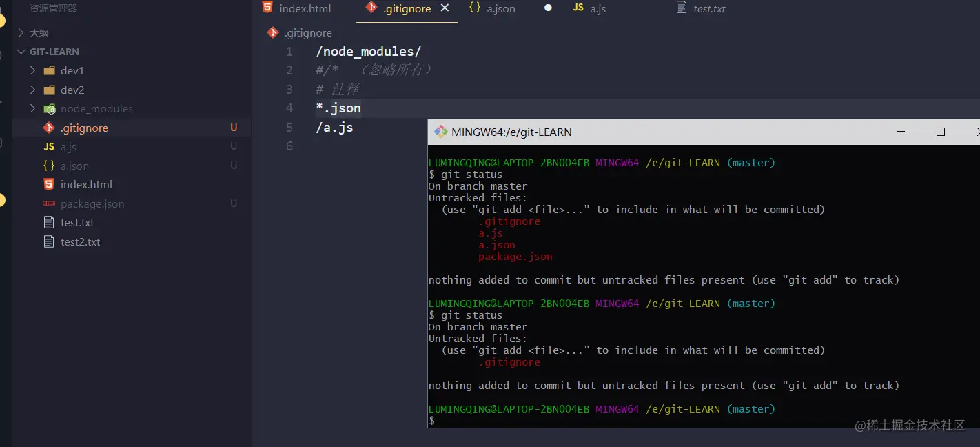This screenshot has height=447, width=980.
Task: Click package.json in the terminal untracked list
Action: (x=515, y=257)
